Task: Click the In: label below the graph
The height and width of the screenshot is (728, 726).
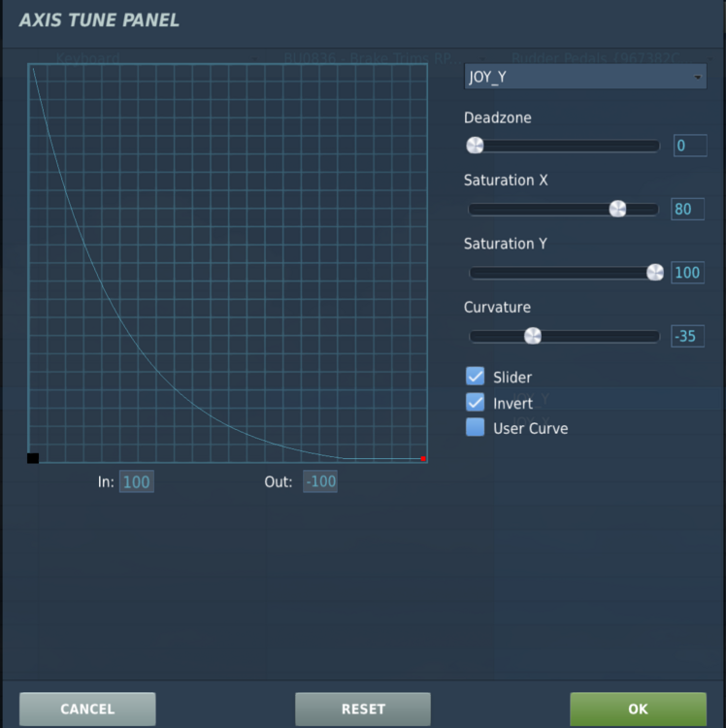Action: 106,481
